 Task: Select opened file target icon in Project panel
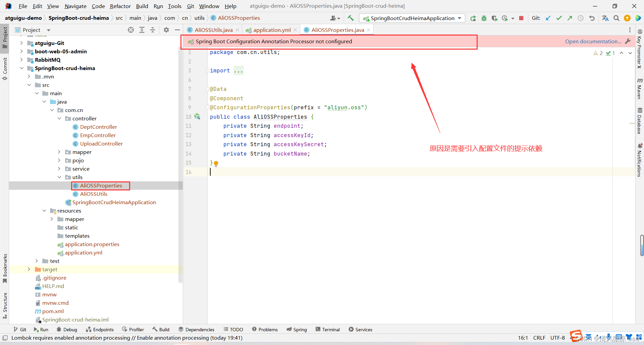(x=131, y=30)
